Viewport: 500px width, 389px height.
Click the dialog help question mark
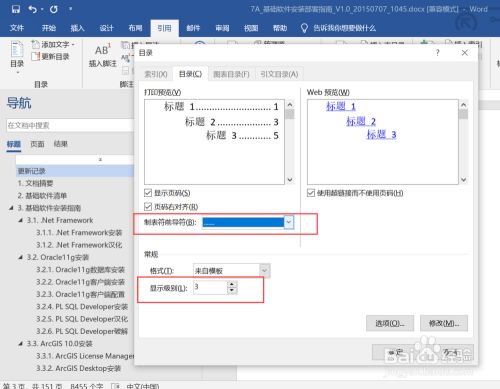pos(437,53)
